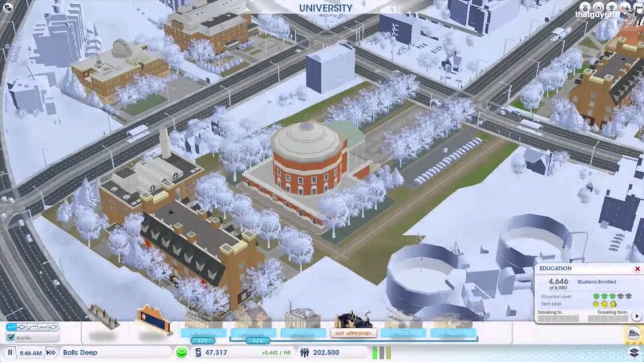Open the trophy achievements icon
644x362 pixels.
(x=612, y=7)
